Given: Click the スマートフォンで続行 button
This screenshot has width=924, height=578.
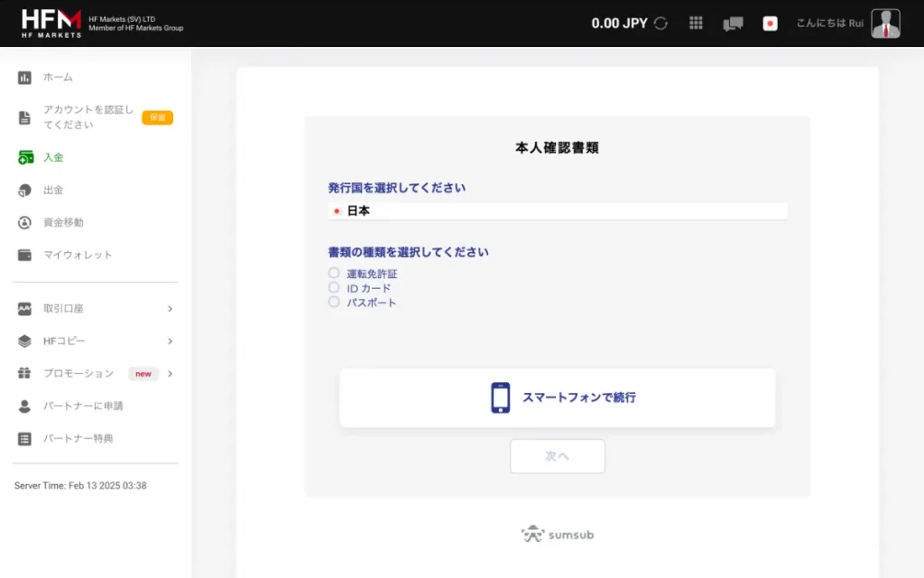Looking at the screenshot, I should [x=558, y=397].
